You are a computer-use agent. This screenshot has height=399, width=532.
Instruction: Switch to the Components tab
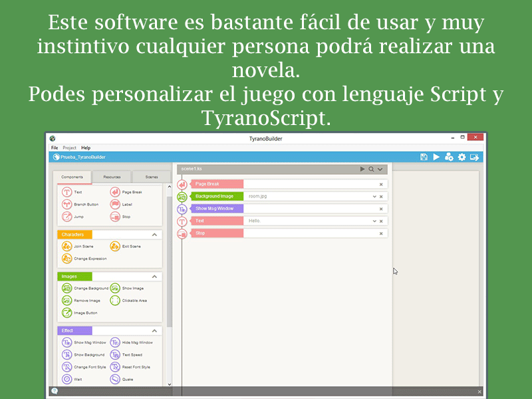pos(72,177)
